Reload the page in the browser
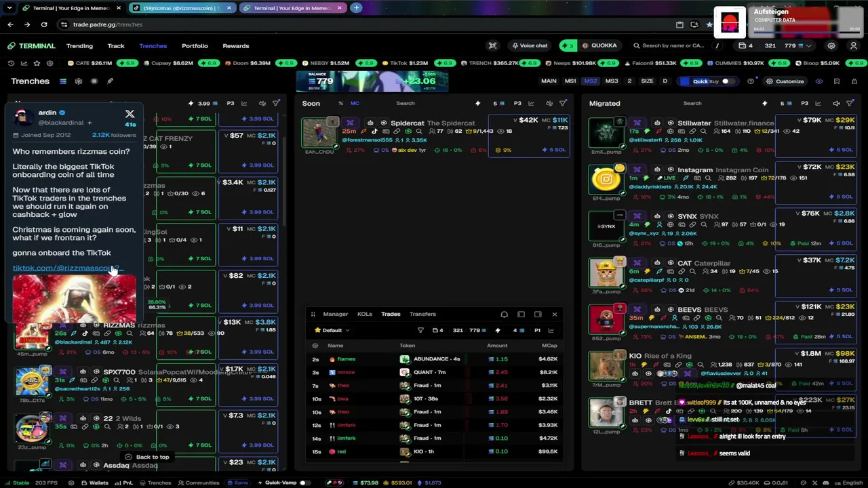 coord(44,24)
